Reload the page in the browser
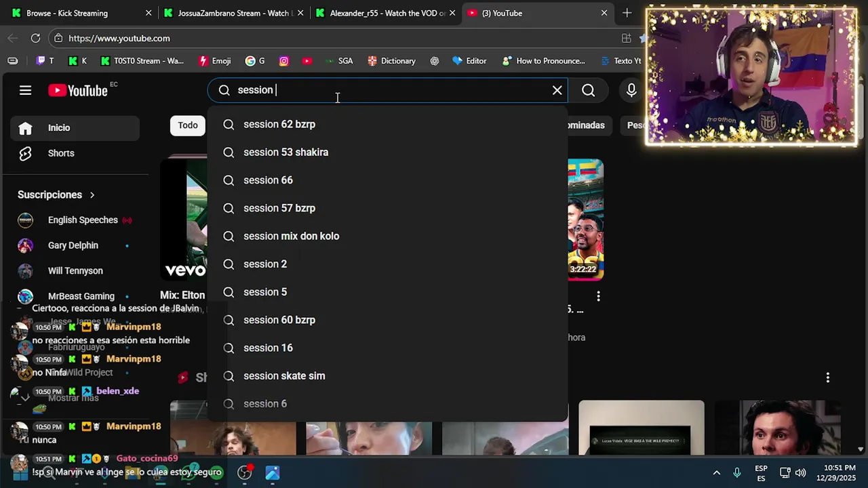 tap(35, 38)
